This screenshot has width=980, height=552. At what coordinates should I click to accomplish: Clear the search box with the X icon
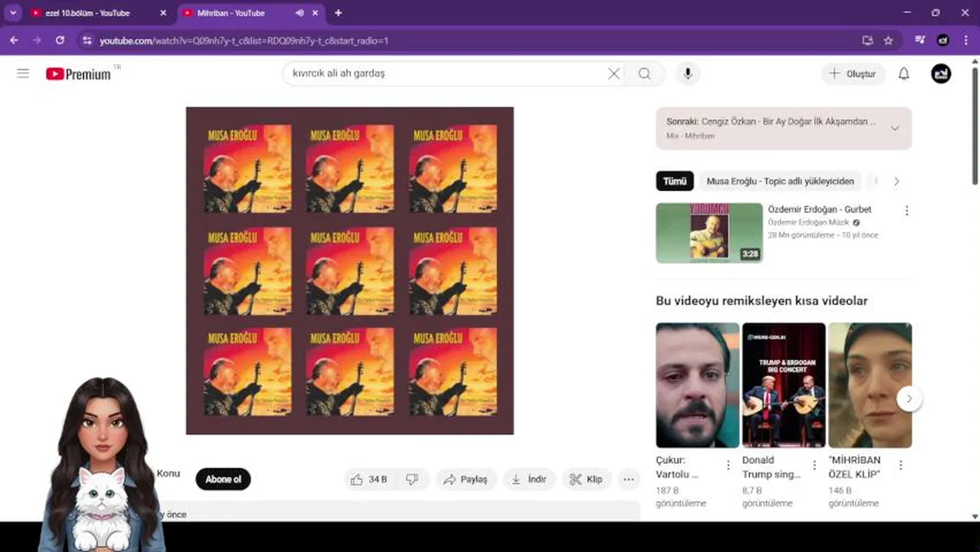[x=613, y=74]
